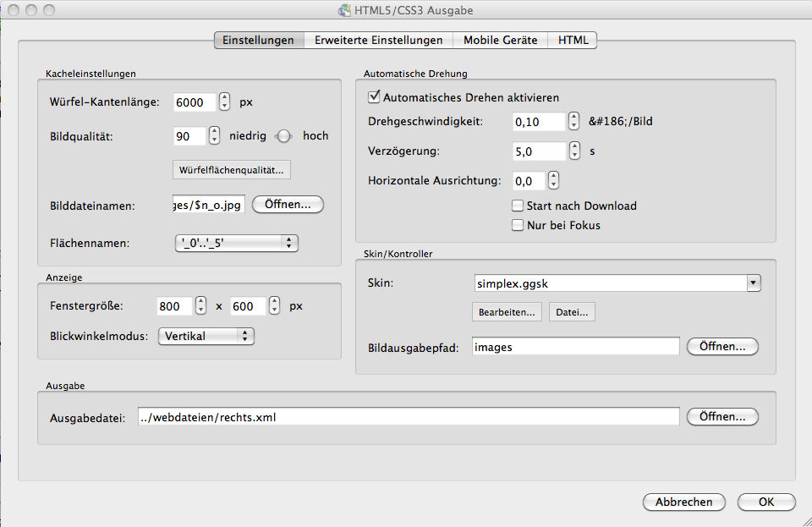This screenshot has height=527, width=812.
Task: Click the Fenstergröße width stepper
Action: click(x=200, y=306)
